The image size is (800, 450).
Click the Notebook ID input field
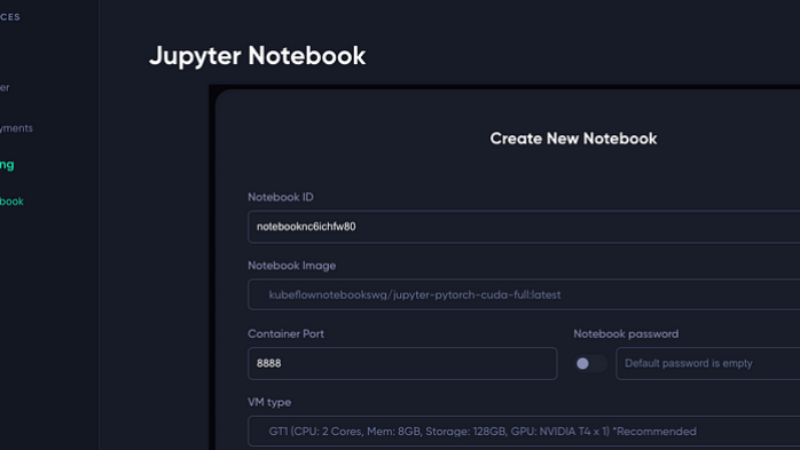[524, 227]
